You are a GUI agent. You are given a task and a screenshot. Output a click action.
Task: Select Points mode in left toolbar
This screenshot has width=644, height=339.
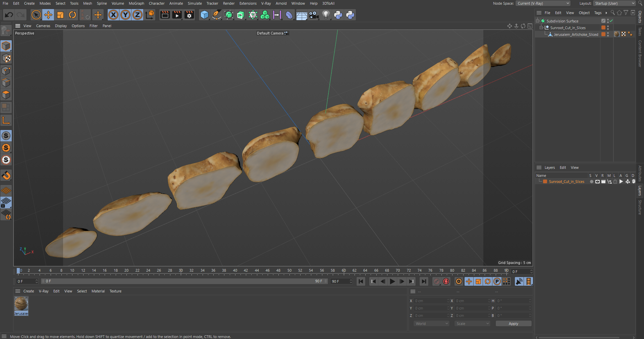(x=6, y=71)
